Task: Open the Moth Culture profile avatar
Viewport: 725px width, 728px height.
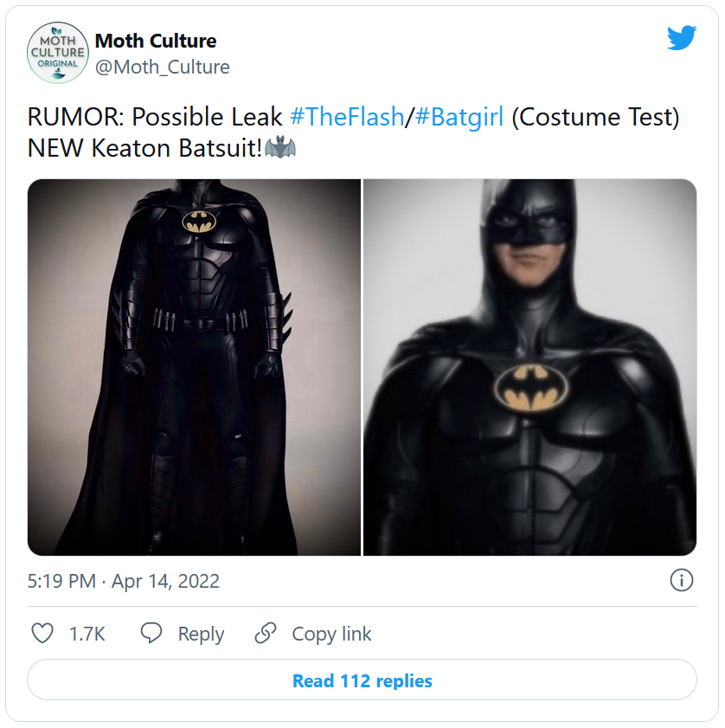Action: point(57,53)
